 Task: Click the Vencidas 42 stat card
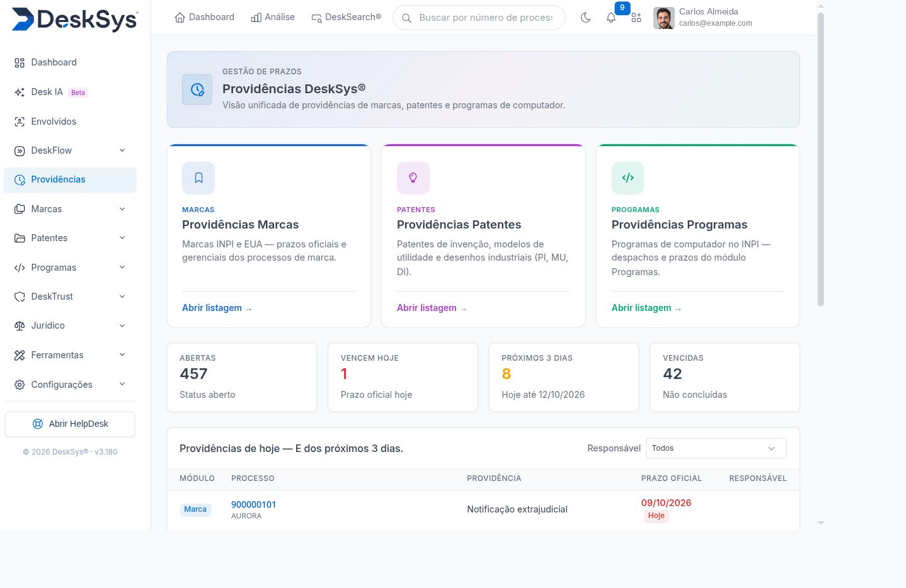pyautogui.click(x=725, y=377)
